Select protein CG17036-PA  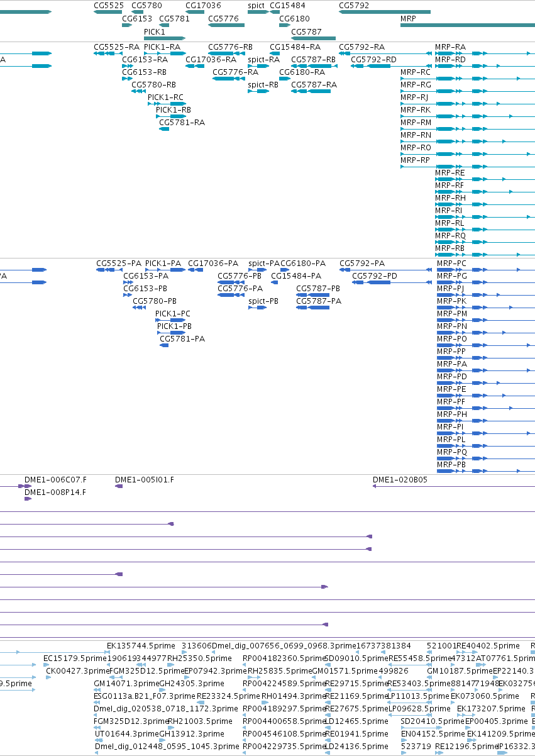(x=213, y=264)
